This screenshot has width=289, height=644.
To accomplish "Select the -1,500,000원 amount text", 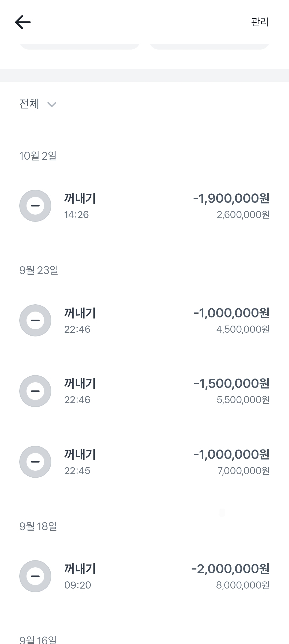I will [231, 384].
